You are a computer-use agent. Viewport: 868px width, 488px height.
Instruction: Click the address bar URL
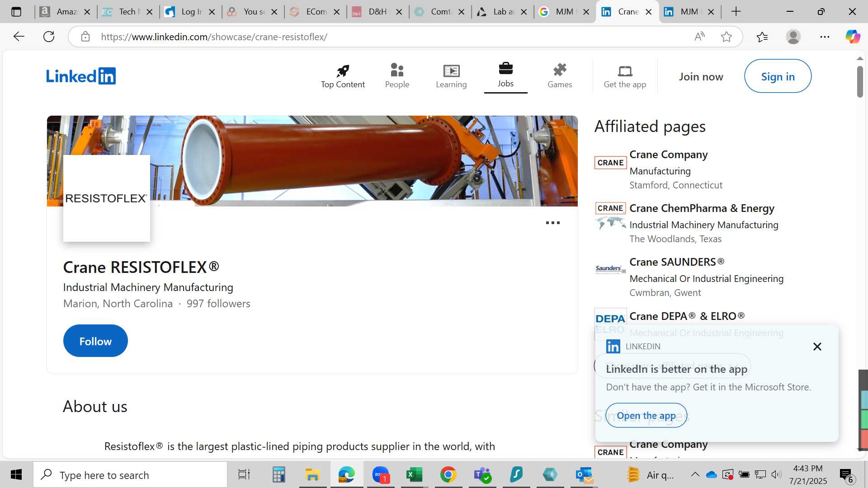(214, 37)
